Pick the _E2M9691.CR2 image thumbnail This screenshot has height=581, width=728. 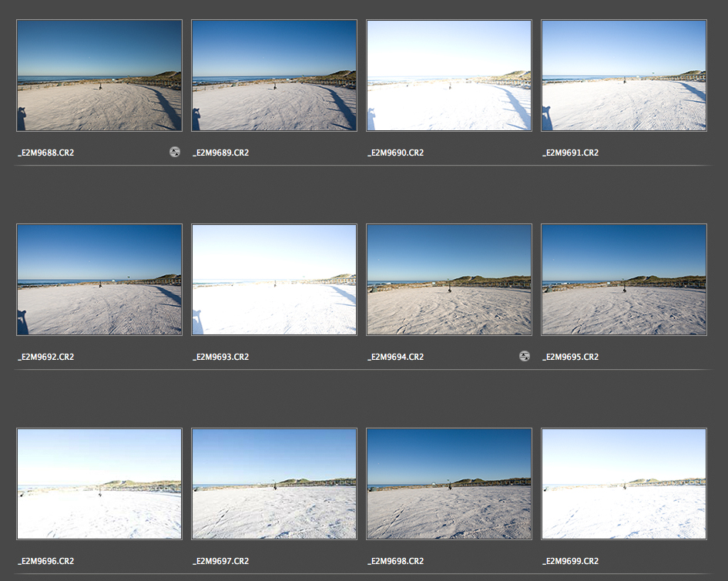click(x=624, y=76)
